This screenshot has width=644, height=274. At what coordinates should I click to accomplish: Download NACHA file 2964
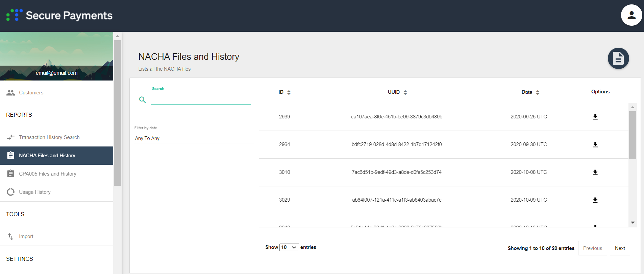(595, 144)
